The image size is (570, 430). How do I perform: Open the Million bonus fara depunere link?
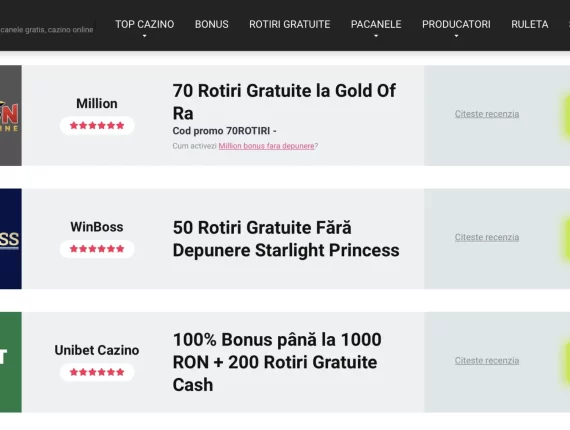point(266,146)
